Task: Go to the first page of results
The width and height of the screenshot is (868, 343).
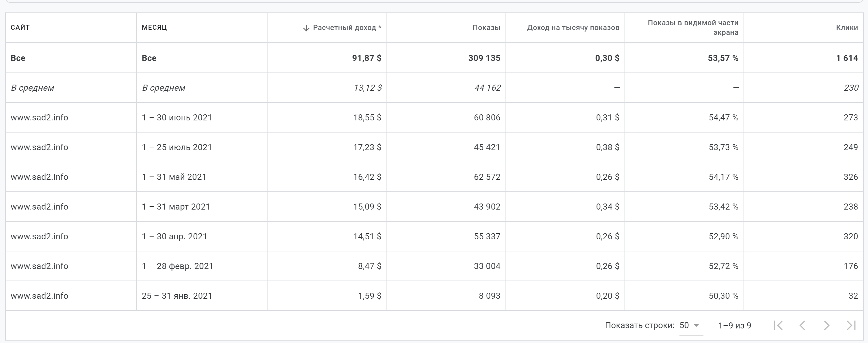Action: click(x=778, y=325)
